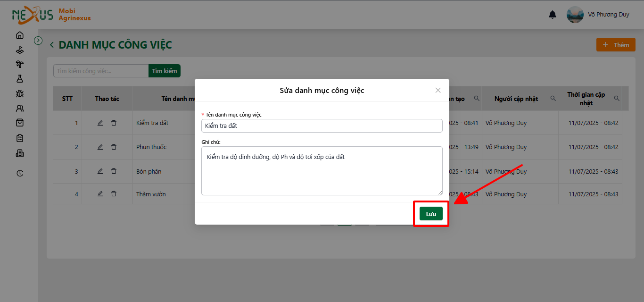This screenshot has width=644, height=302.
Task: Go back using chevron beside DANH MỤC CÔNG VIỆC
Action: coord(52,45)
